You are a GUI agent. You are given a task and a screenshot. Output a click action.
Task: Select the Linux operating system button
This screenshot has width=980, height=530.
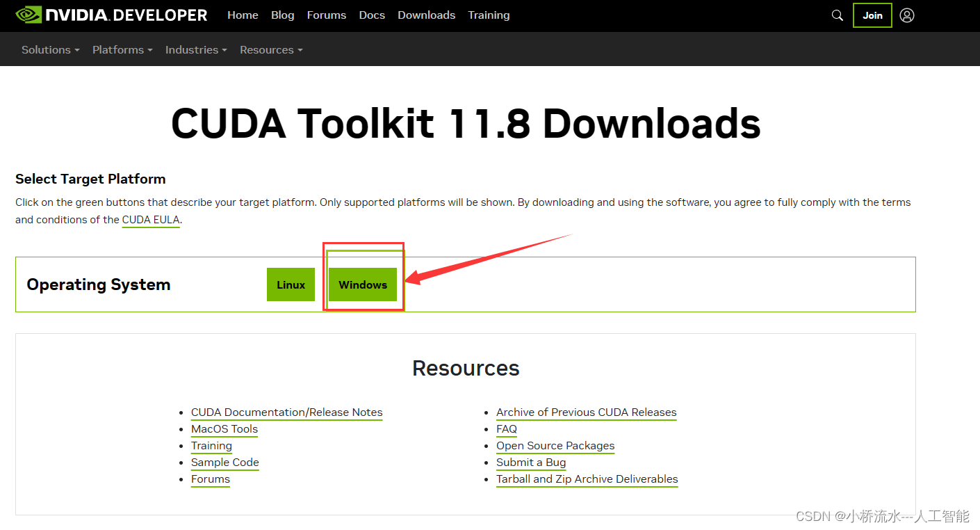click(291, 284)
